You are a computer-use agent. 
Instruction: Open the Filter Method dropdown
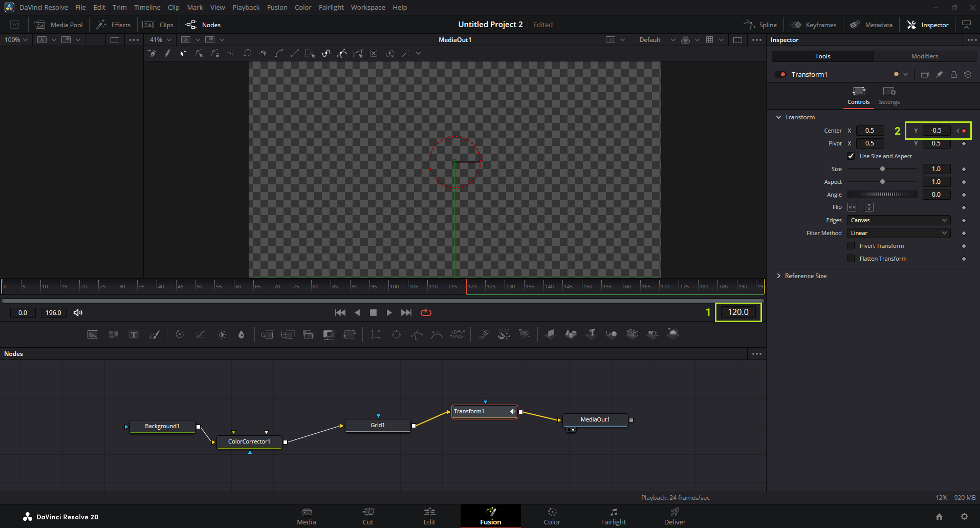pyautogui.click(x=898, y=233)
